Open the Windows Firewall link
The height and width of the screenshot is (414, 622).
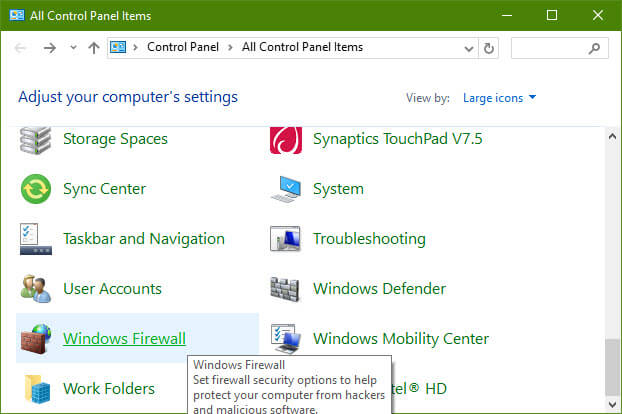125,339
